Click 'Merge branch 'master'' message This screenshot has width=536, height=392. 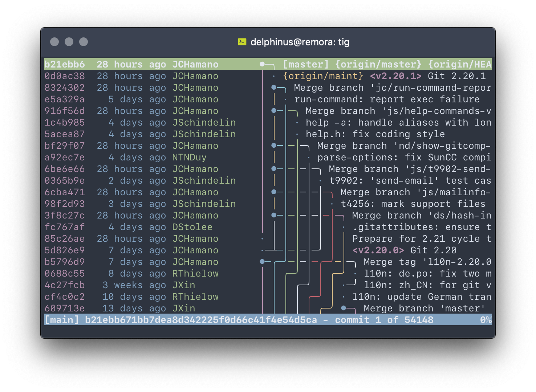pyautogui.click(x=425, y=308)
